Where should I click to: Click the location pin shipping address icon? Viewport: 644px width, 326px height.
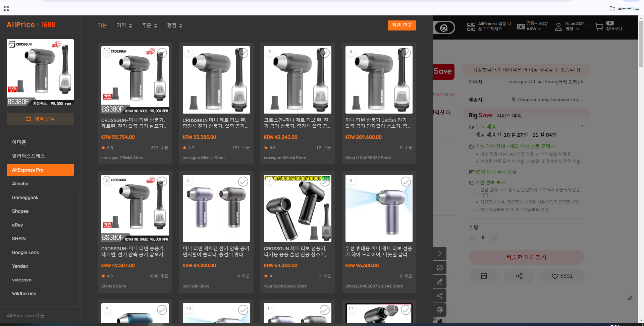[514, 100]
